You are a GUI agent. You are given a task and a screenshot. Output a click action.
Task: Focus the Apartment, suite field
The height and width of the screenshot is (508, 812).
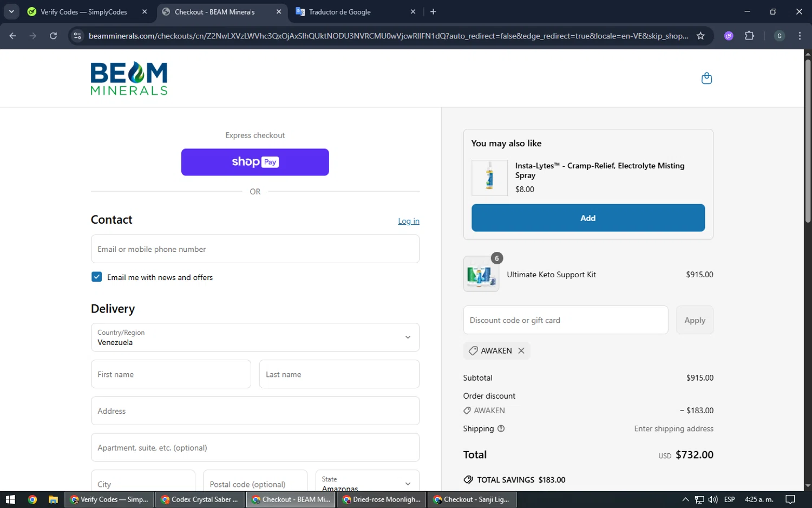click(255, 447)
